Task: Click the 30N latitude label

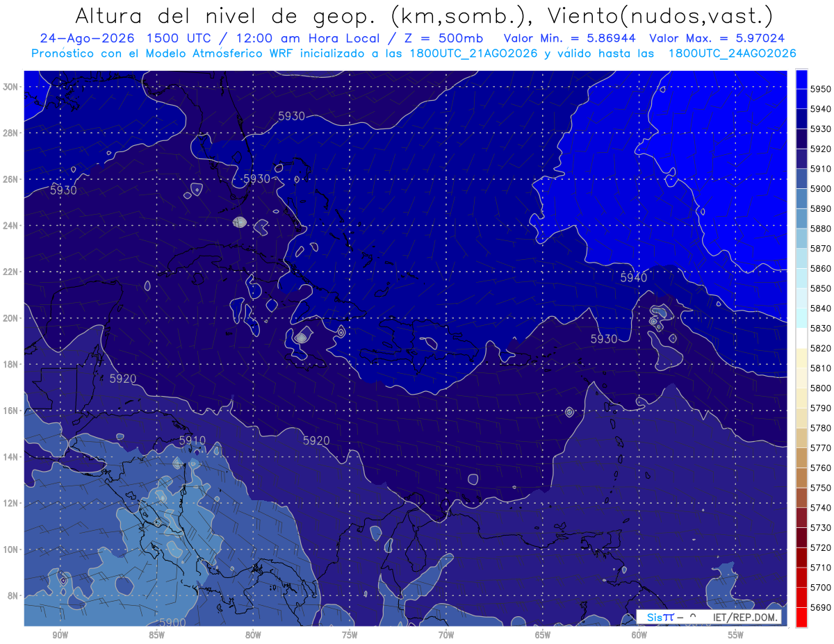Action: (x=10, y=87)
